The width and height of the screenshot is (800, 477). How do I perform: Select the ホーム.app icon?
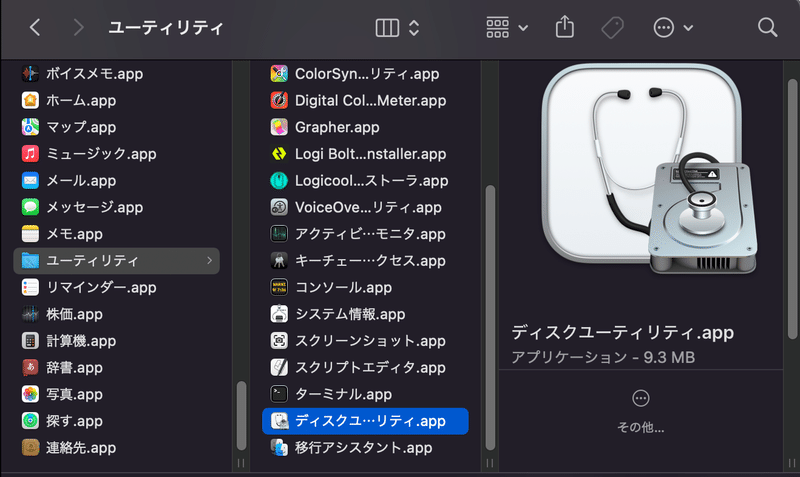coord(30,100)
